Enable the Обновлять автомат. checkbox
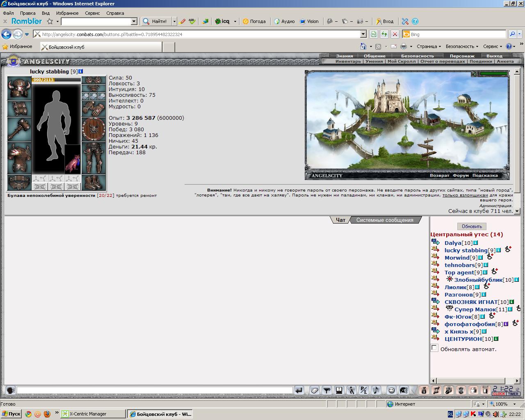The width and height of the screenshot is (525, 420). (x=434, y=348)
